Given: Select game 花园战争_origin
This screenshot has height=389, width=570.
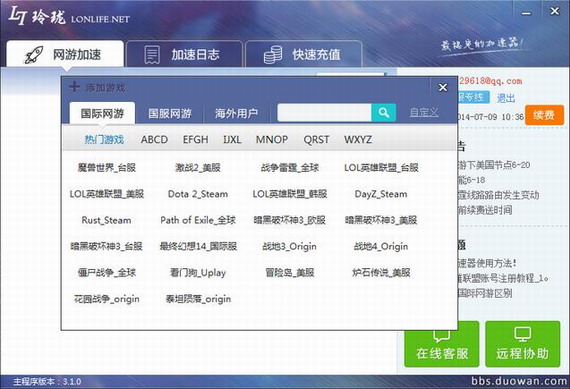Looking at the screenshot, I should click(107, 299).
